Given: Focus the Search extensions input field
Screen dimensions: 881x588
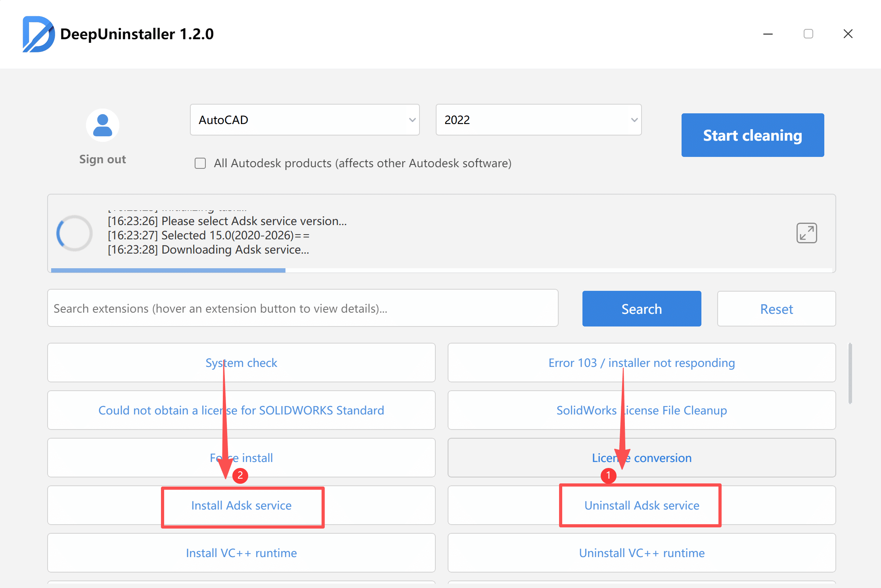Looking at the screenshot, I should point(303,308).
